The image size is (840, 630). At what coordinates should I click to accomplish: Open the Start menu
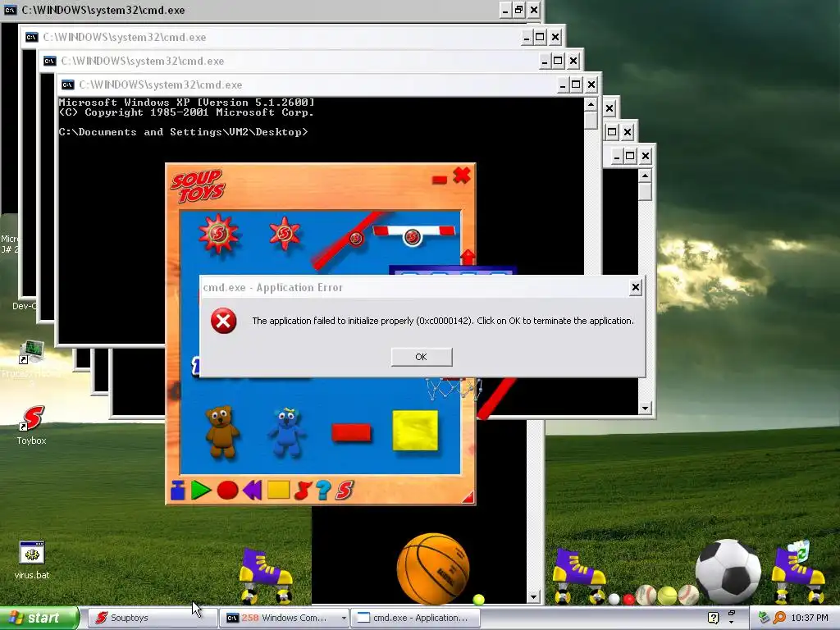39,619
